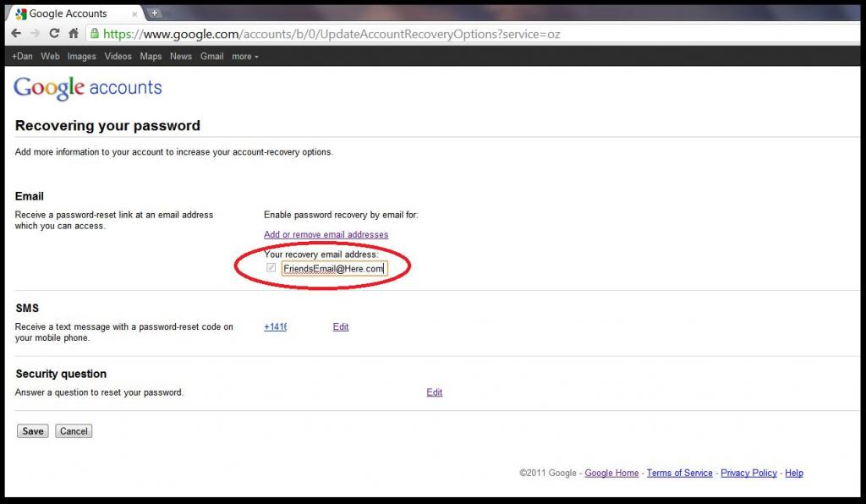Click the Google accounts logo
The height and width of the screenshot is (504, 866).
coord(88,88)
